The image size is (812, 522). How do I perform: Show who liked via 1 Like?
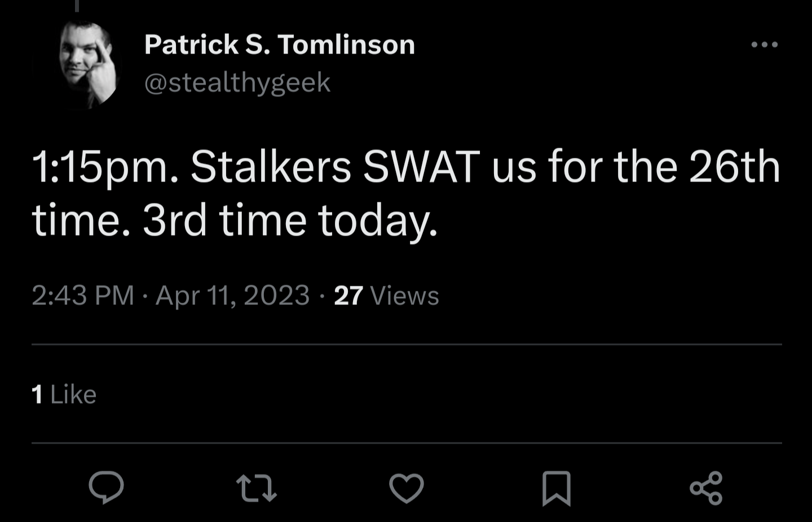[64, 395]
